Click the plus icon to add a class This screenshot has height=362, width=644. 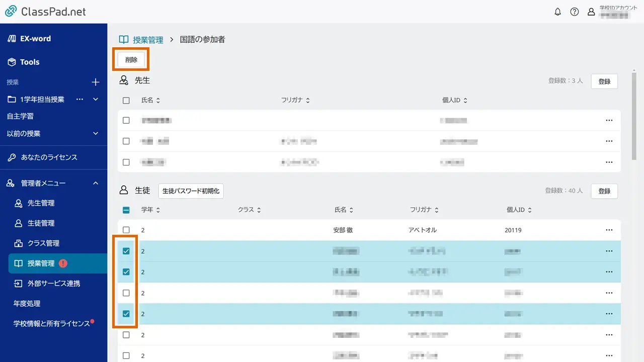(x=96, y=82)
